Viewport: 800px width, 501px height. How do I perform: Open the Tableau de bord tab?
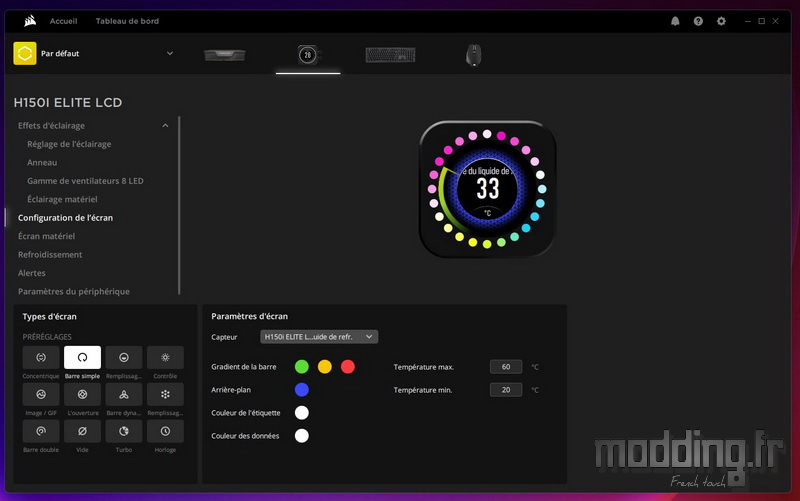127,21
